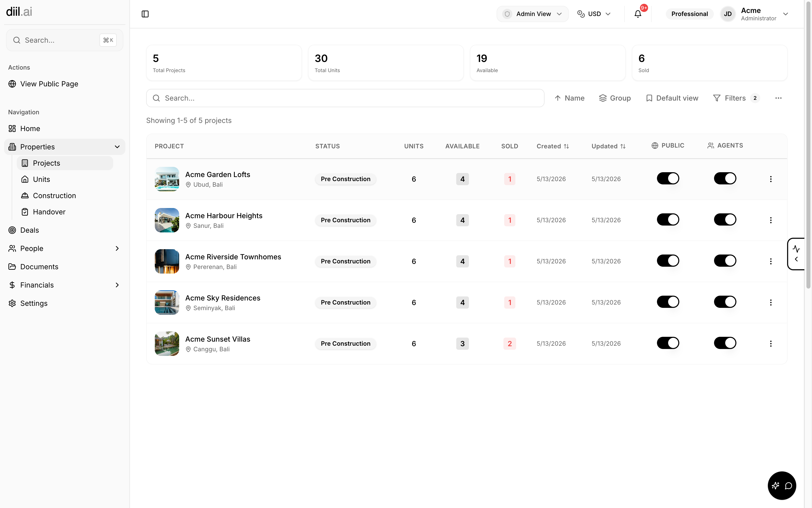Click the ⌘K shortcut badge
Image resolution: width=812 pixels, height=508 pixels.
pyautogui.click(x=108, y=40)
